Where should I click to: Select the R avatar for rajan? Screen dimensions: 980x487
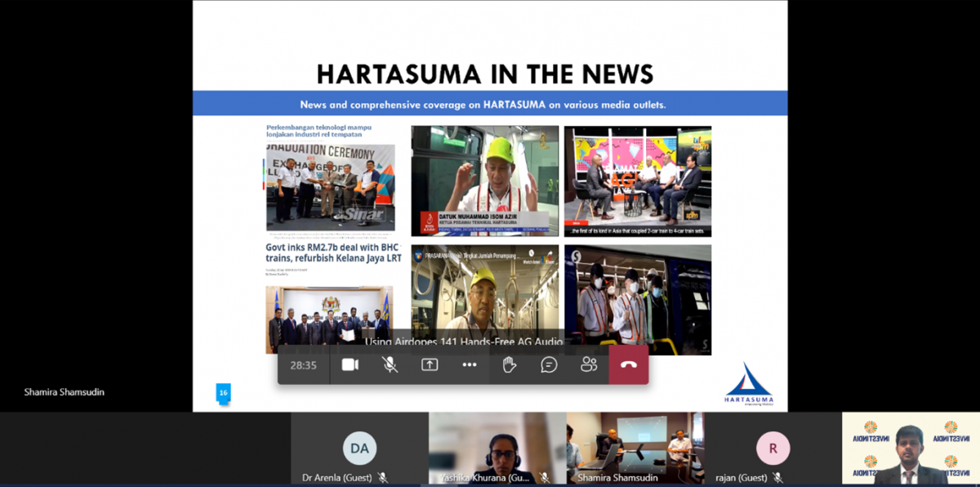tap(773, 448)
